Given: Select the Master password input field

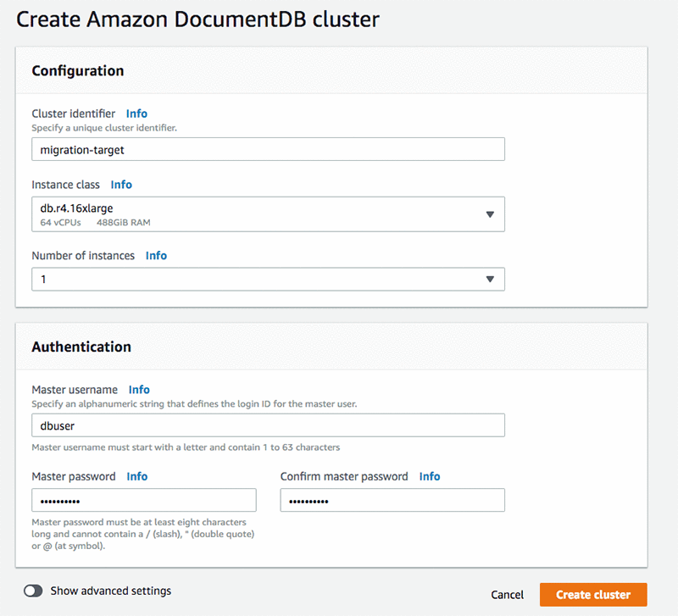Looking at the screenshot, I should point(144,501).
